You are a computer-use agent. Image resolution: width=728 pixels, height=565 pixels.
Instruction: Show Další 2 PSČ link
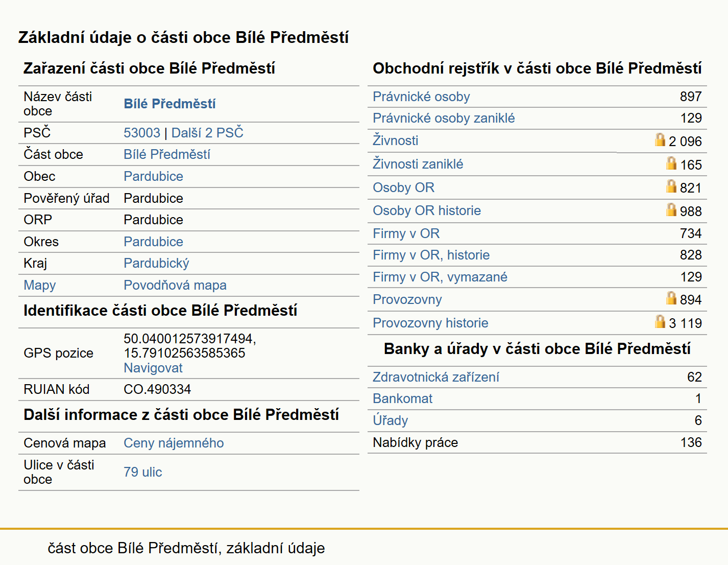pos(207,133)
